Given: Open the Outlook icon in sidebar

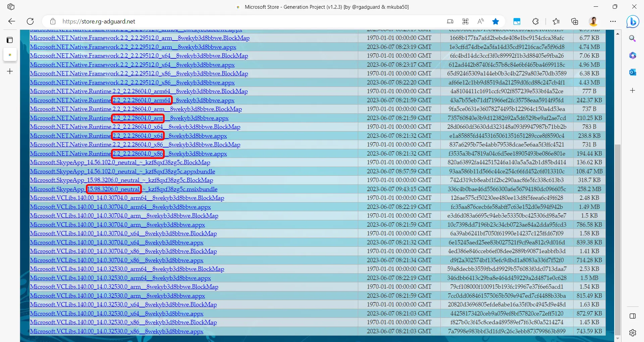Looking at the screenshot, I should [x=633, y=72].
